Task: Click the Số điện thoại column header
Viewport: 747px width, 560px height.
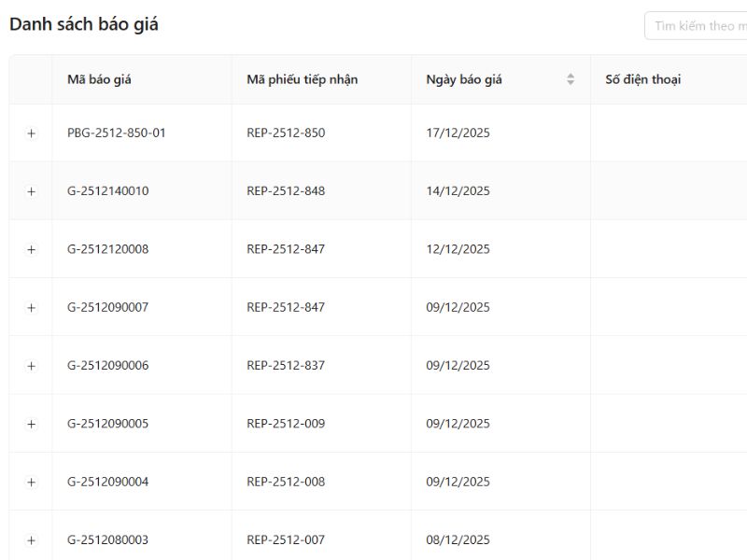Action: [642, 79]
